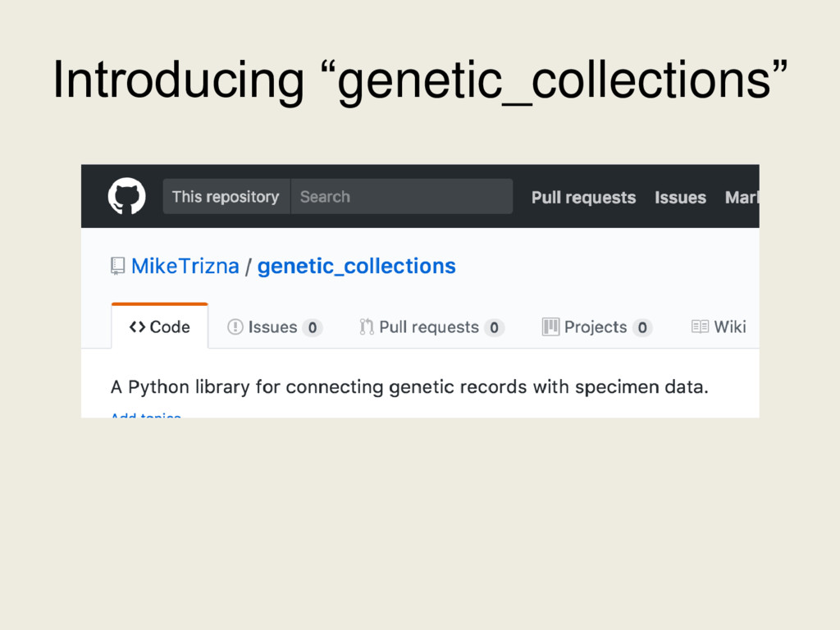Open the Projects tab
The image size is (840, 630).
596,327
